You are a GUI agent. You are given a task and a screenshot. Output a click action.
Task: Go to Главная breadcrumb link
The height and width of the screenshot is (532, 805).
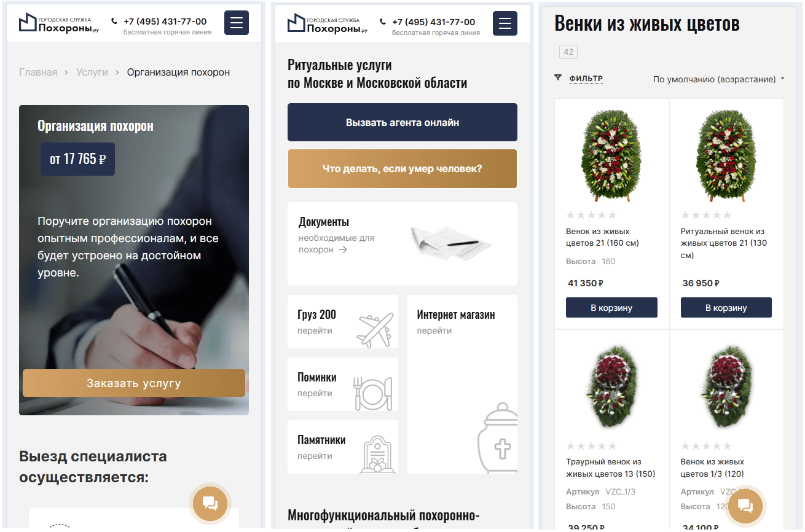pos(38,72)
